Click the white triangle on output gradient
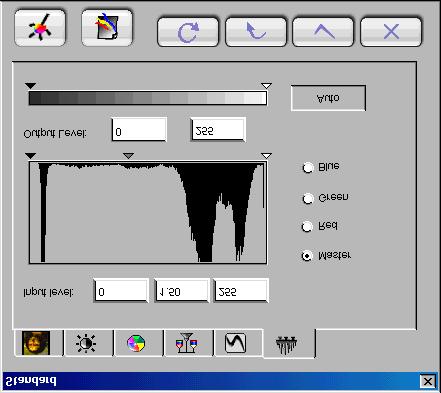 [266, 86]
